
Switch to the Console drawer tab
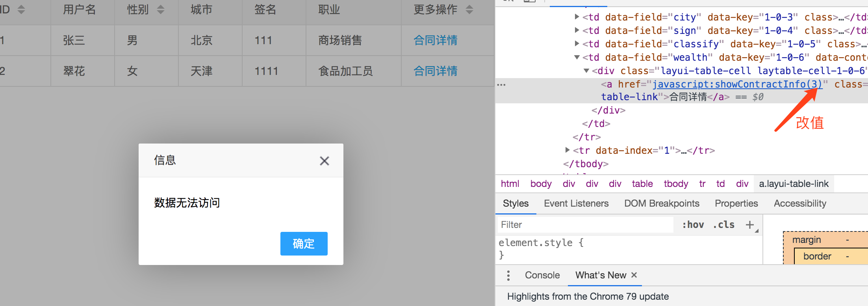coord(542,275)
